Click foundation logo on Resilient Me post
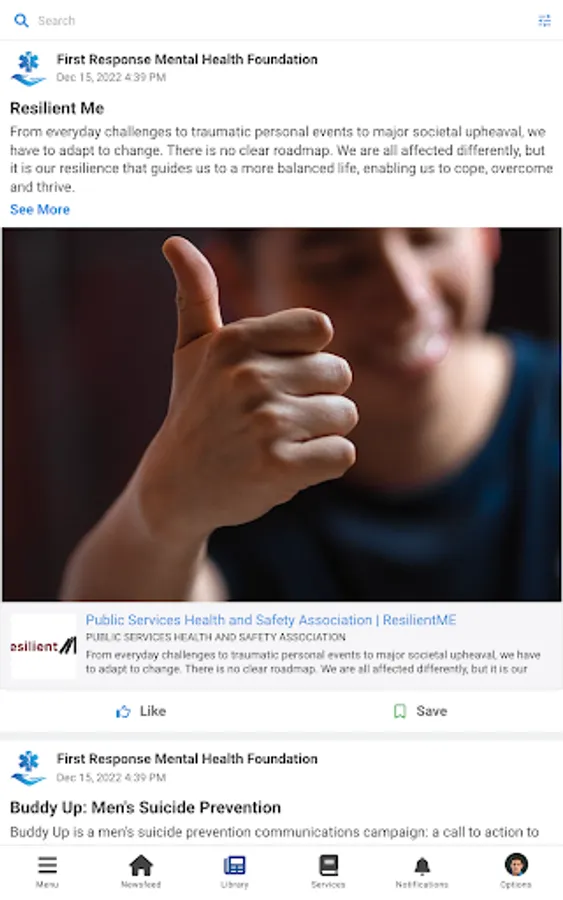Screen dimensions: 563x900 (x=28, y=68)
